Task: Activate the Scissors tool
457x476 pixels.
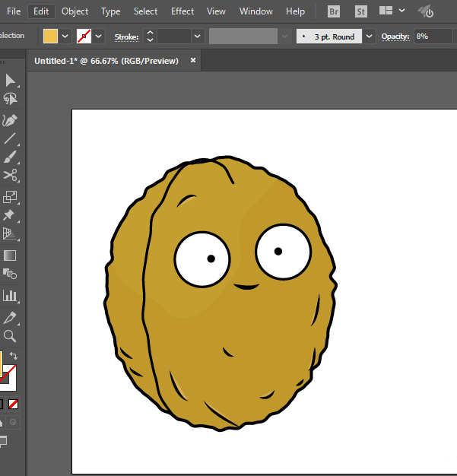Action: [10, 176]
